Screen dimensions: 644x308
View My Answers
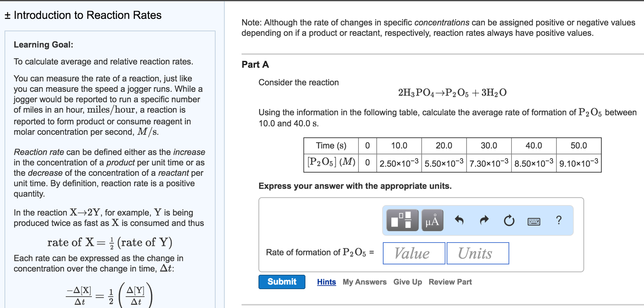[x=364, y=282]
